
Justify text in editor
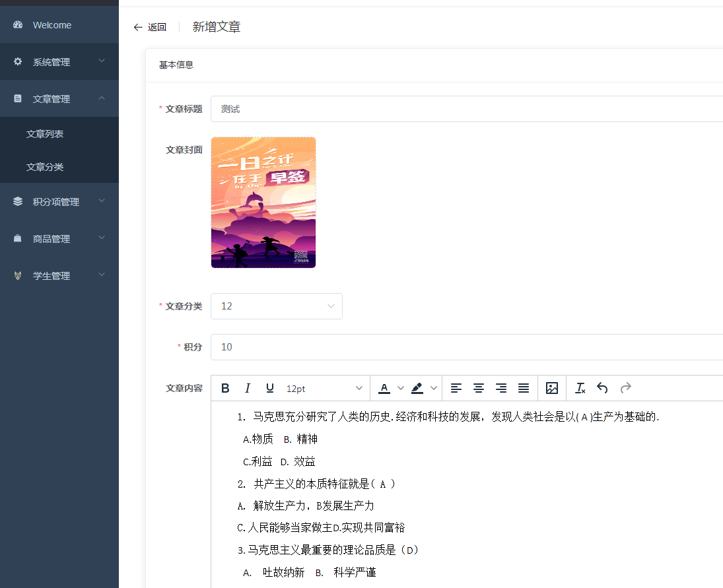524,389
